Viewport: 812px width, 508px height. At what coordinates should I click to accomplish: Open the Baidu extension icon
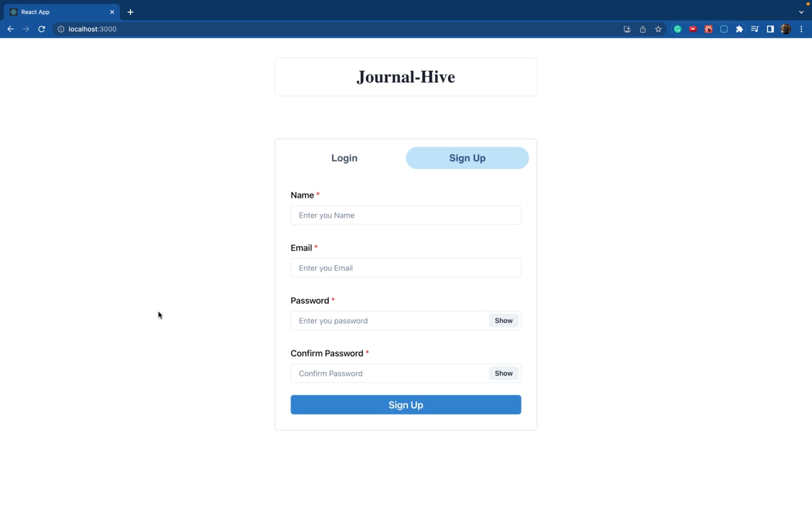pos(708,29)
